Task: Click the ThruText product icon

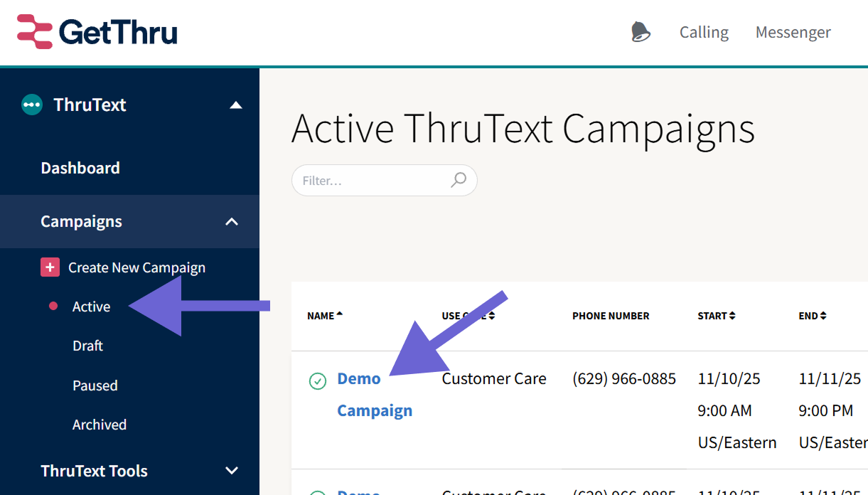Action: point(31,105)
